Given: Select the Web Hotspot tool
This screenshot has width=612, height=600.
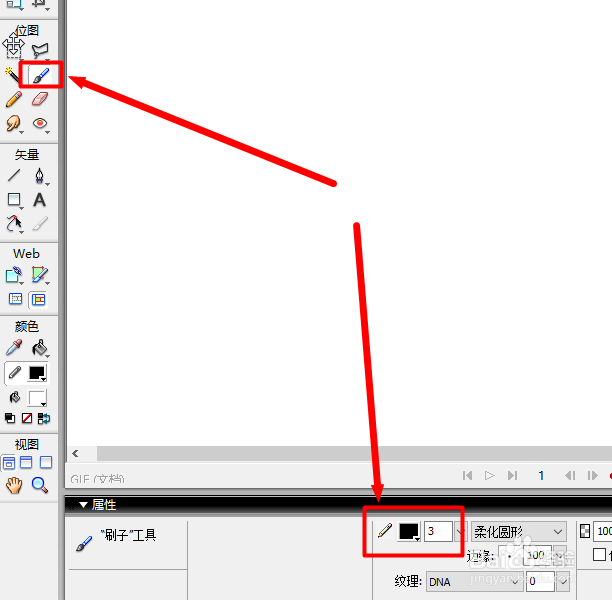Looking at the screenshot, I should coord(14,275).
